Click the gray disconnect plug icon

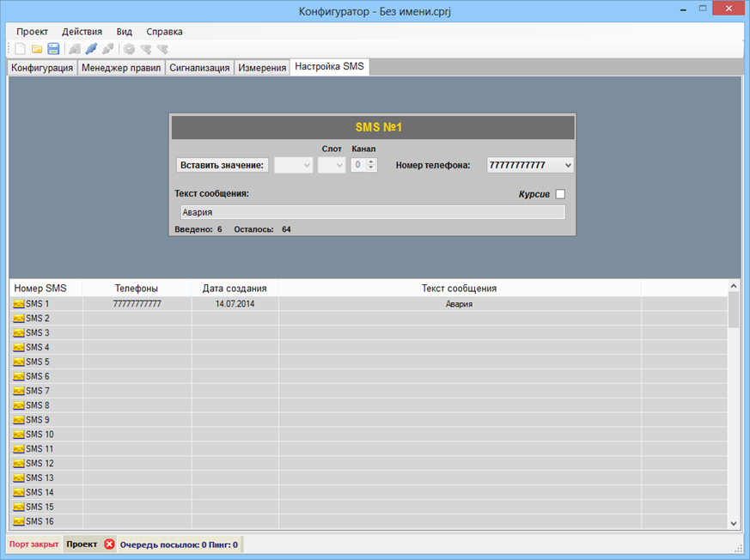coord(108,49)
